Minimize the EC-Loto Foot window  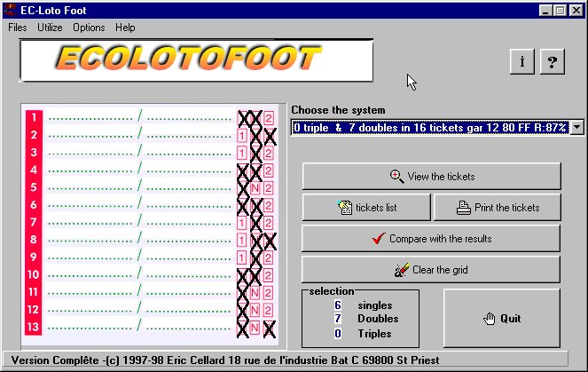545,10
